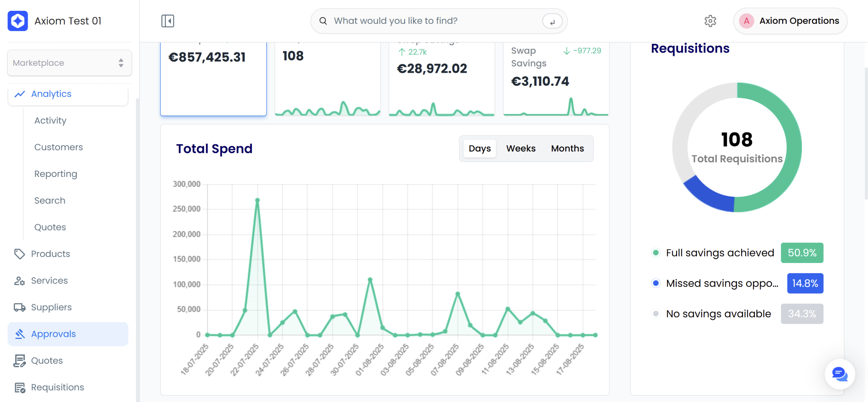Open the Approvals page
Screen dimensions: 868x402
54,334
